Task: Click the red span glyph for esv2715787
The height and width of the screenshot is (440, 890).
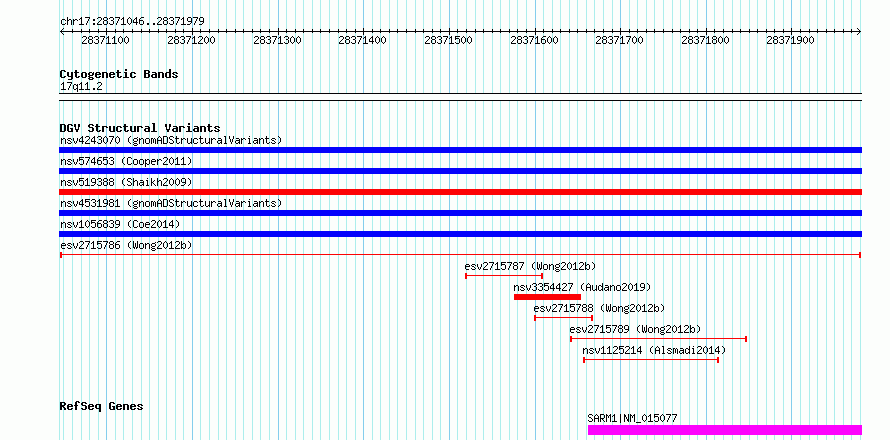Action: click(x=504, y=276)
